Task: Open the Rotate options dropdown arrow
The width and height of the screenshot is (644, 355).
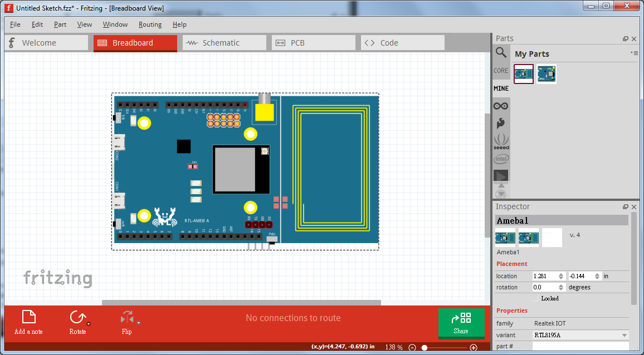Action: [x=89, y=324]
